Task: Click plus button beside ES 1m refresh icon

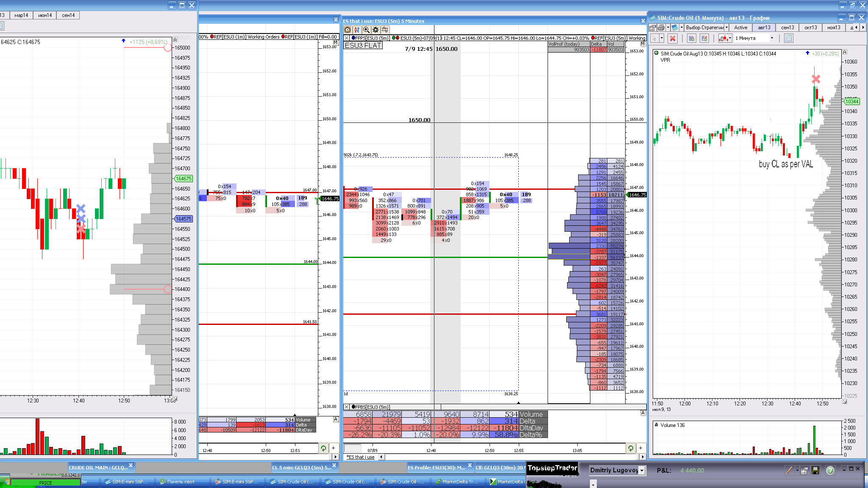Action: (x=334, y=448)
